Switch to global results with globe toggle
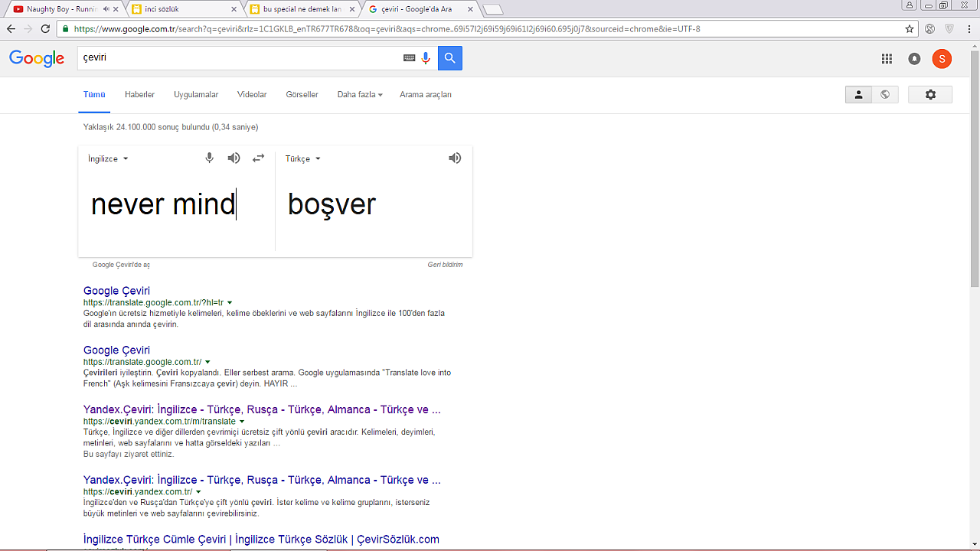The image size is (980, 551). [x=885, y=94]
